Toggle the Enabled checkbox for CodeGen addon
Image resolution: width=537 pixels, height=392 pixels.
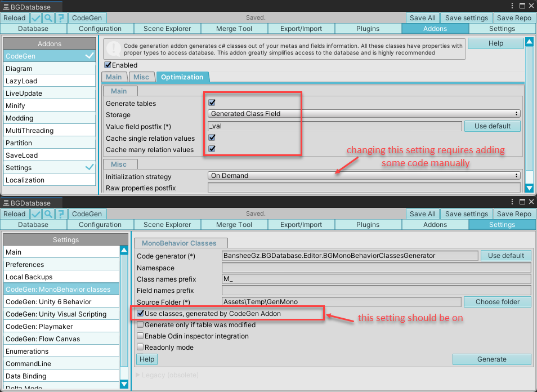108,65
